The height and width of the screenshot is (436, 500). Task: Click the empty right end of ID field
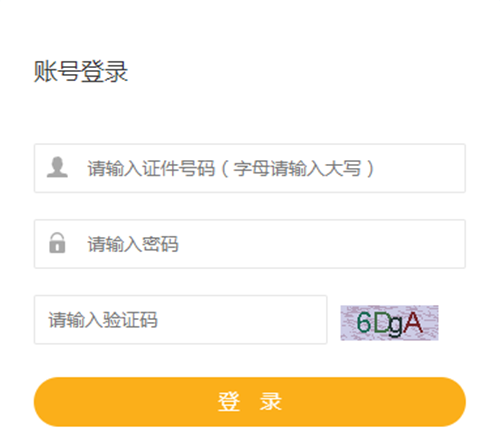click(x=420, y=168)
